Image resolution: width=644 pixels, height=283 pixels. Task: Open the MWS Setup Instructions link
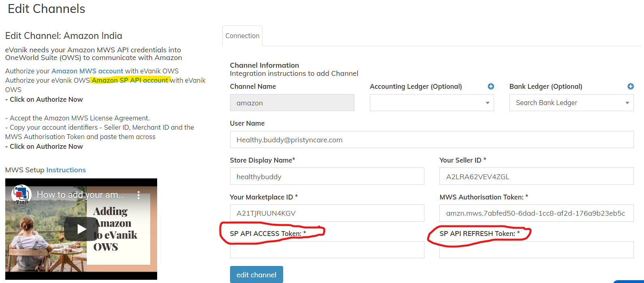point(66,170)
